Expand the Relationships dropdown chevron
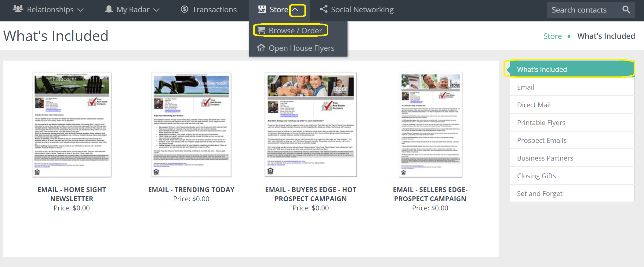This screenshot has height=267, width=644. click(81, 10)
